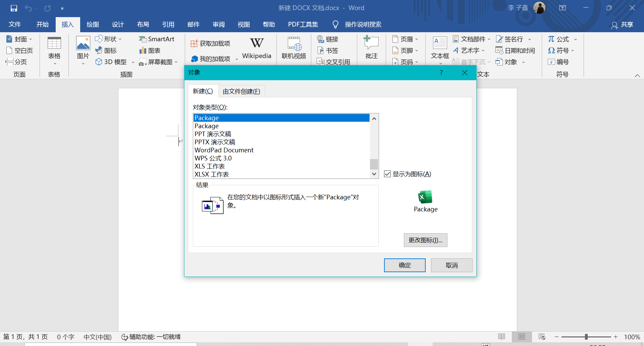The width and height of the screenshot is (644, 346).
Task: Insert a 批注 comment
Action: click(371, 48)
